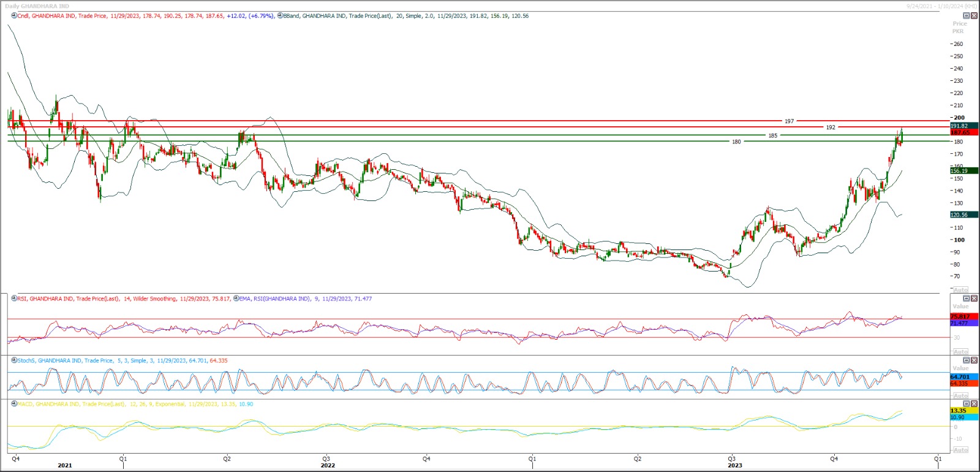Click the 2021 year label on time axis
The width and height of the screenshot is (980, 472).
(x=65, y=465)
